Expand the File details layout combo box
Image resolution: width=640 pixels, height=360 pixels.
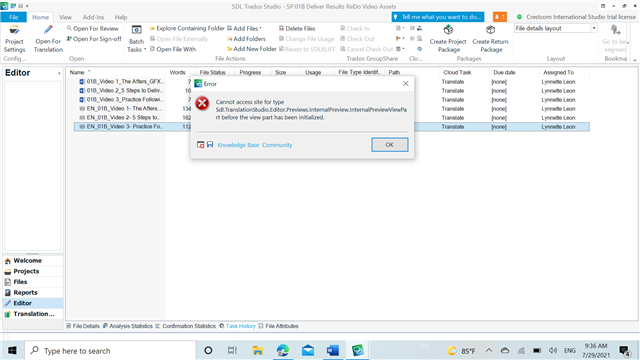pyautogui.click(x=594, y=28)
